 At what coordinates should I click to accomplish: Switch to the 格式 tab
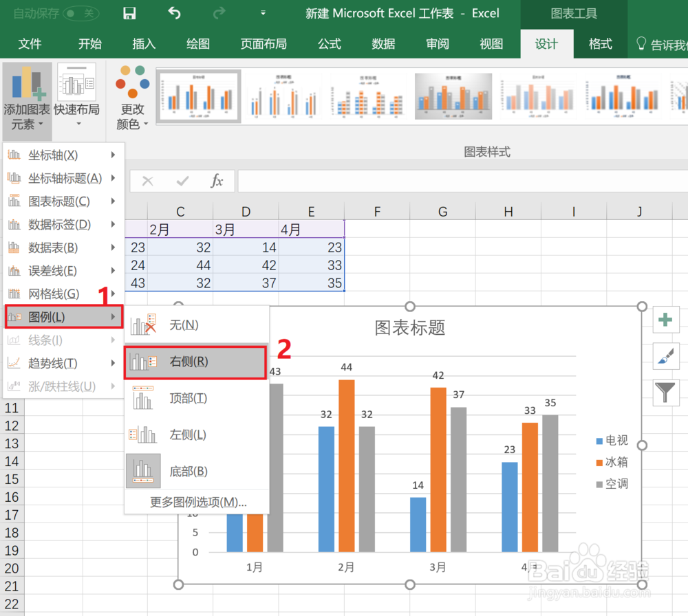(600, 44)
